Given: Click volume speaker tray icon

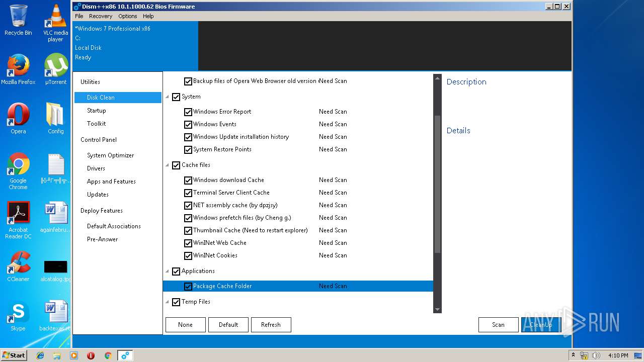Looking at the screenshot, I should pos(596,355).
